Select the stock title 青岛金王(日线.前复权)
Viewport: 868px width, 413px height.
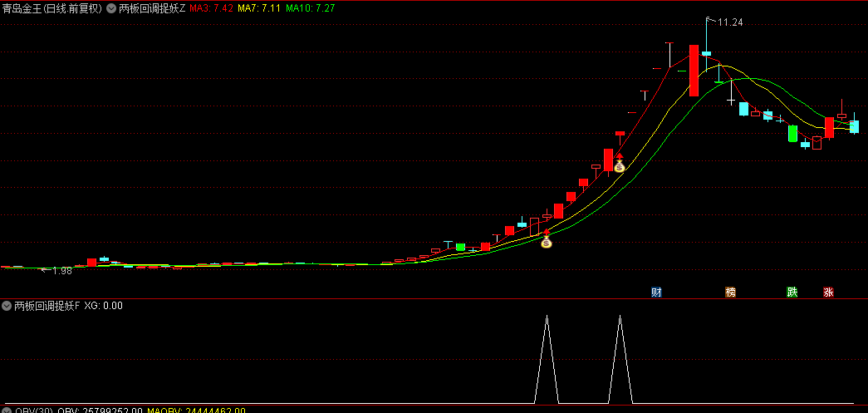pyautogui.click(x=51, y=9)
